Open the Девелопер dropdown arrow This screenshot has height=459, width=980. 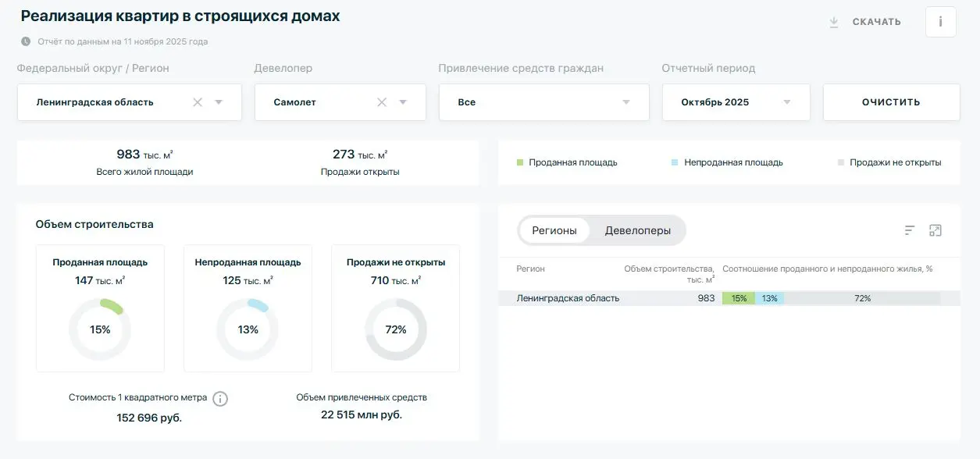coord(403,102)
